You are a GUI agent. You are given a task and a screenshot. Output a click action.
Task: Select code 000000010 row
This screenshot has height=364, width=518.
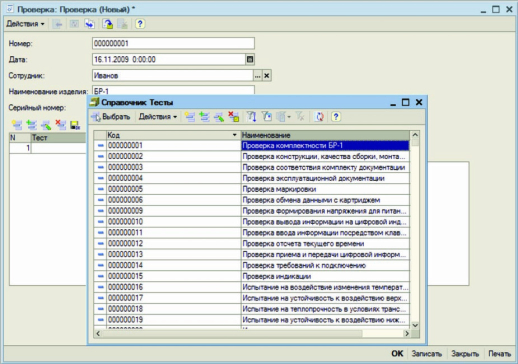251,222
